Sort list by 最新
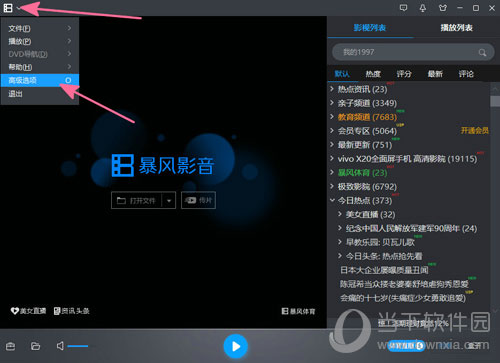The width and height of the screenshot is (500, 363). click(435, 74)
